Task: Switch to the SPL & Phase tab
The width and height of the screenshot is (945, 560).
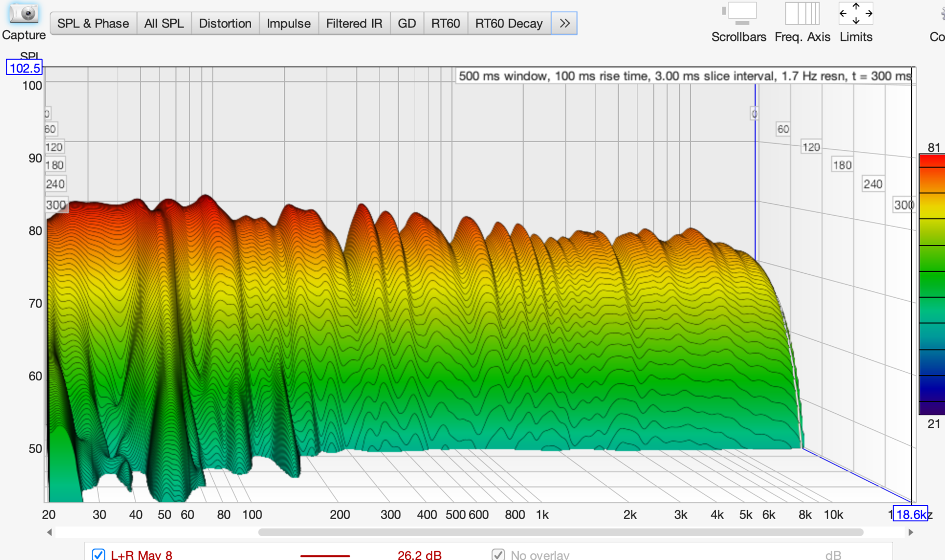Action: tap(93, 23)
